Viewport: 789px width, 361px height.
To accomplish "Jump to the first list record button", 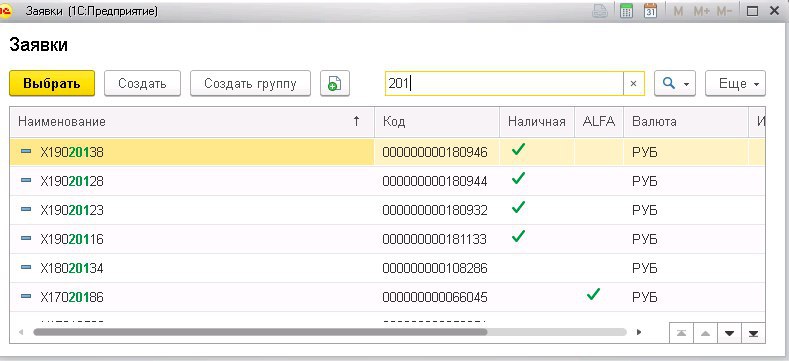I will tap(681, 333).
